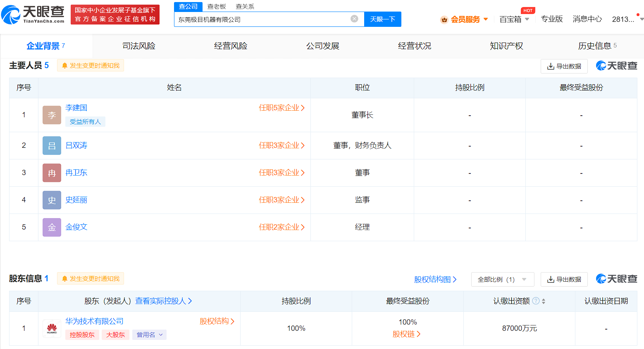This screenshot has height=349, width=644.
Task: Click the avatar icon for 金俊文
Action: 52,227
